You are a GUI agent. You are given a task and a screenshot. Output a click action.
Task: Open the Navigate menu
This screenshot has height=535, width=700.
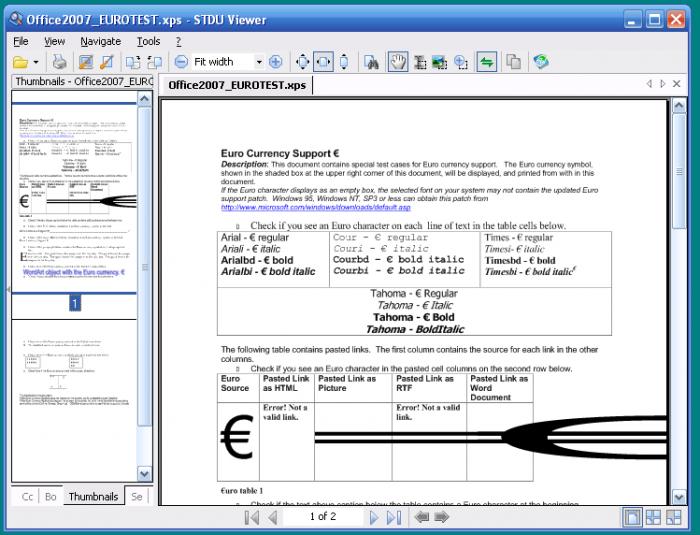(100, 42)
